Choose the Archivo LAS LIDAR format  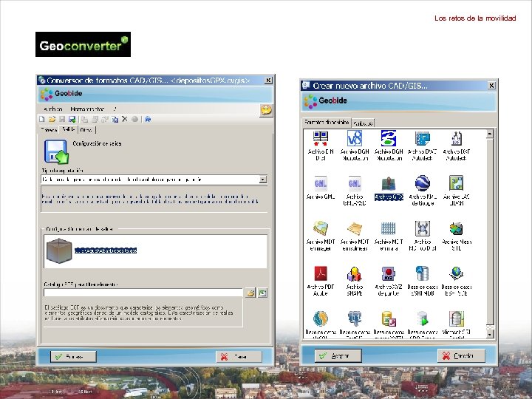[x=457, y=183]
